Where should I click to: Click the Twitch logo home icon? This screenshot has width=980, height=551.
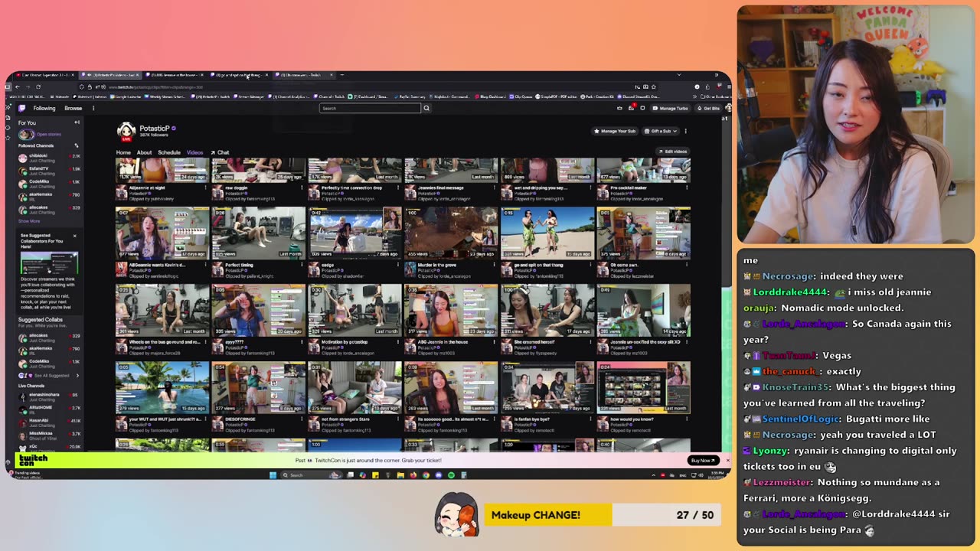click(x=22, y=108)
